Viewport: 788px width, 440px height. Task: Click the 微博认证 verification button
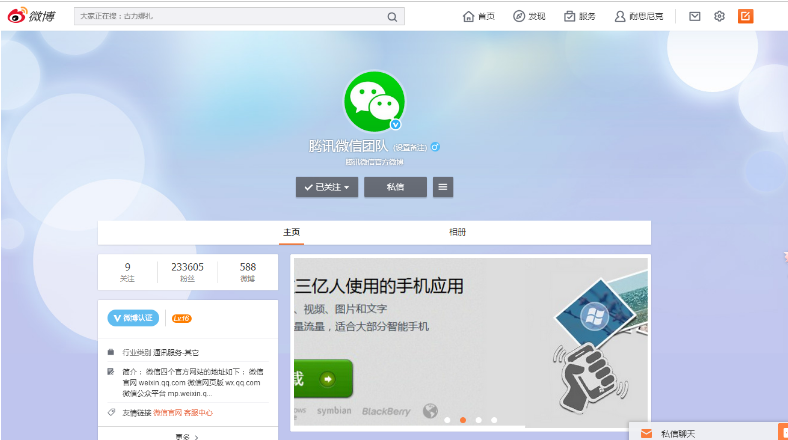point(133,318)
